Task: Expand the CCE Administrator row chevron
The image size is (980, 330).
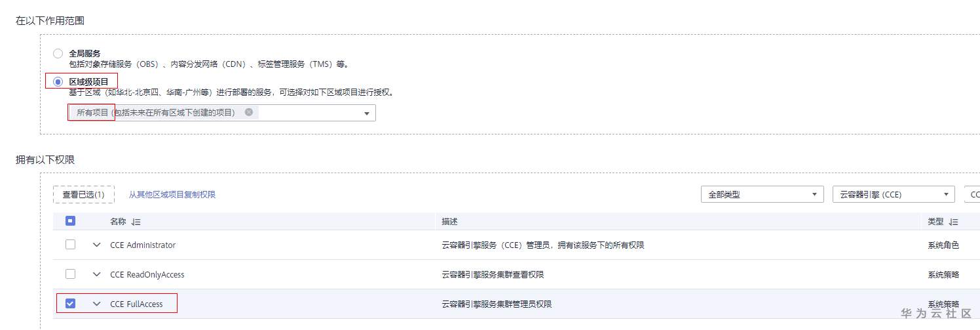Action: tap(97, 245)
